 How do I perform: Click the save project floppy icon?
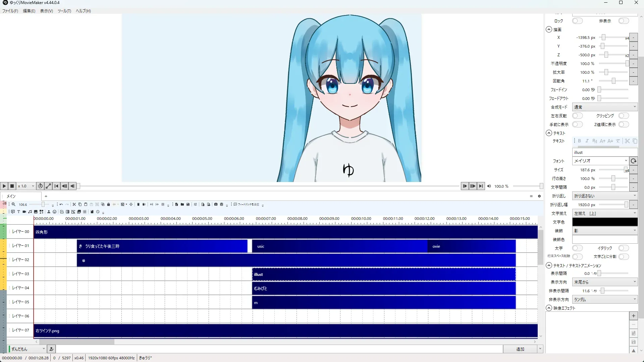[x=188, y=204]
